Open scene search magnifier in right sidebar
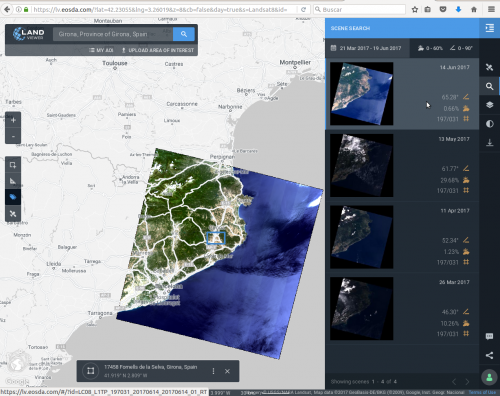500x396 pixels. click(x=489, y=86)
